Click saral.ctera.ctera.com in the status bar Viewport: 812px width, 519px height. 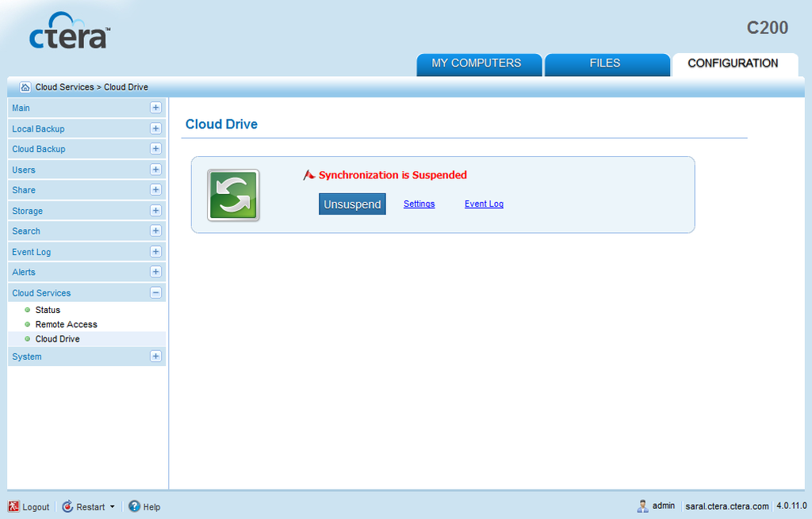(x=727, y=506)
